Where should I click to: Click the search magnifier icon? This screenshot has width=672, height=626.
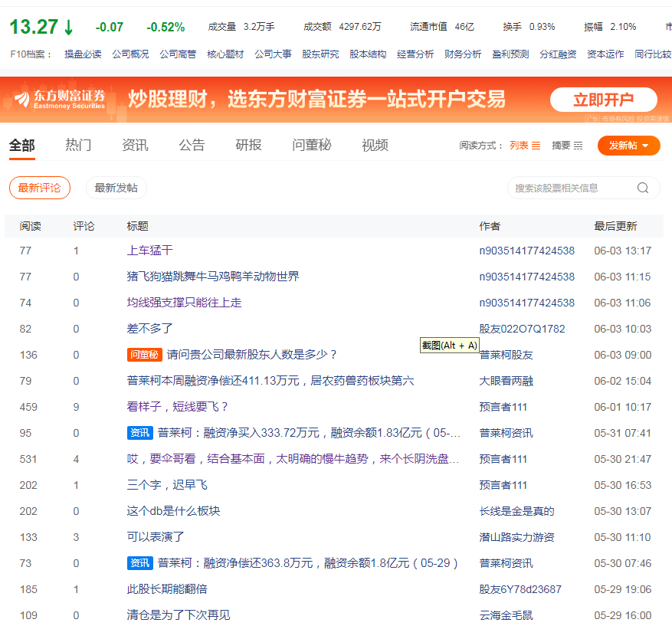click(x=642, y=188)
